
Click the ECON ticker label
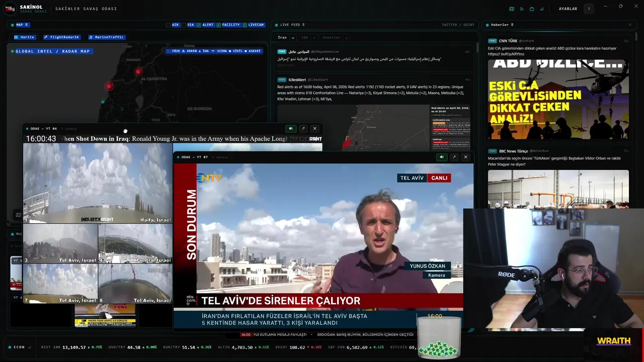point(19,347)
